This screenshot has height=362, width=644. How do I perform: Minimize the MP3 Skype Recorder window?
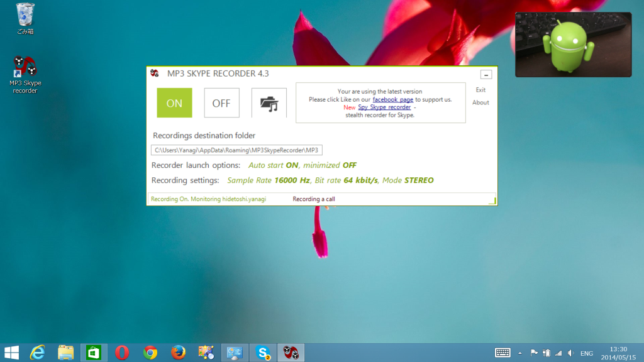click(x=486, y=75)
